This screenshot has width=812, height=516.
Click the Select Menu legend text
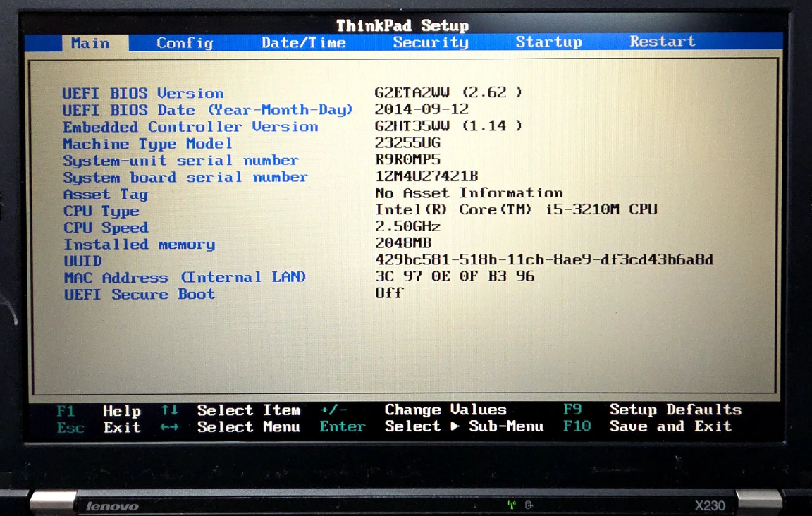249,427
